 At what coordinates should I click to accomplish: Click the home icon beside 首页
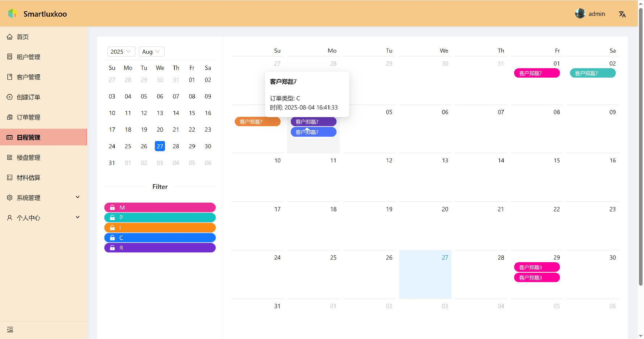coord(10,37)
